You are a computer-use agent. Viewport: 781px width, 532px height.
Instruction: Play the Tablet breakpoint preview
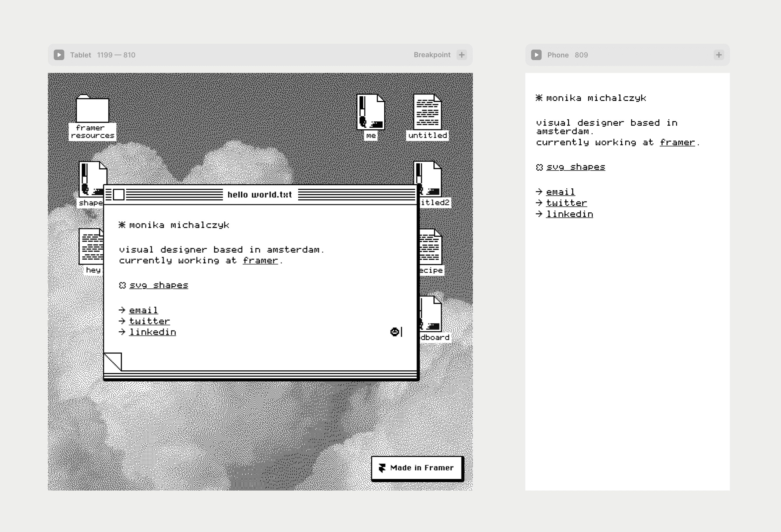(x=59, y=55)
